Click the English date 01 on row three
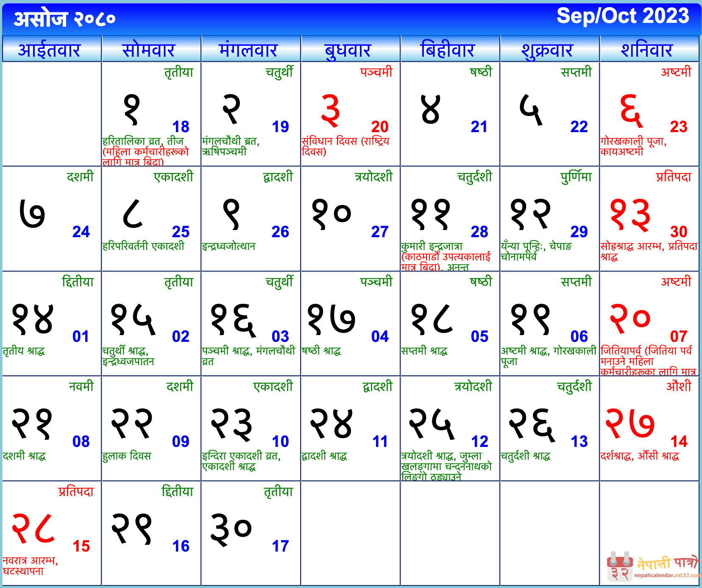 click(81, 336)
